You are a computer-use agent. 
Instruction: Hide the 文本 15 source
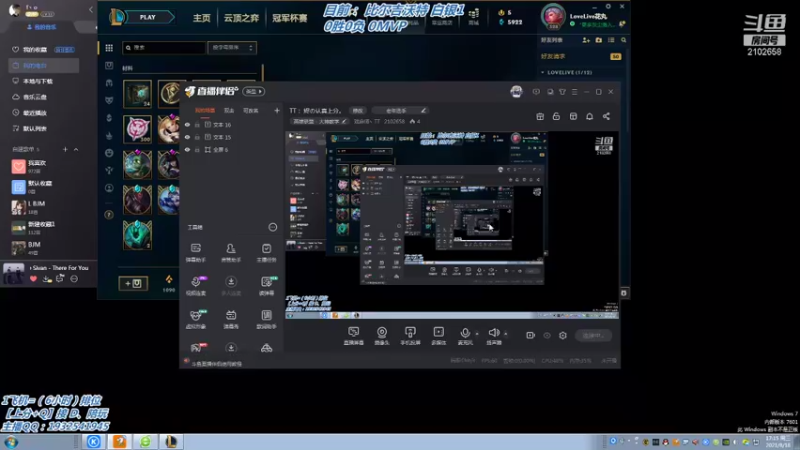[x=188, y=137]
